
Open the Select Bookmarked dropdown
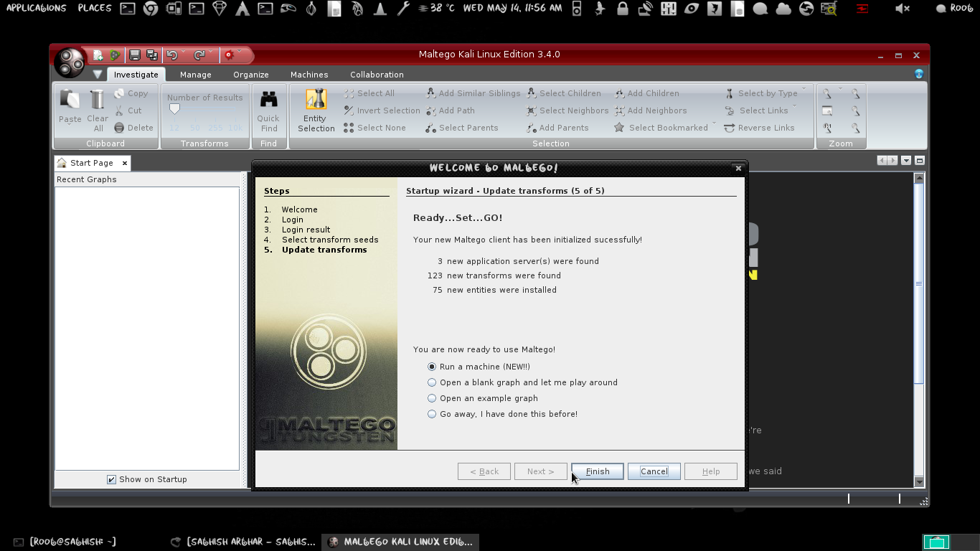[x=715, y=125]
